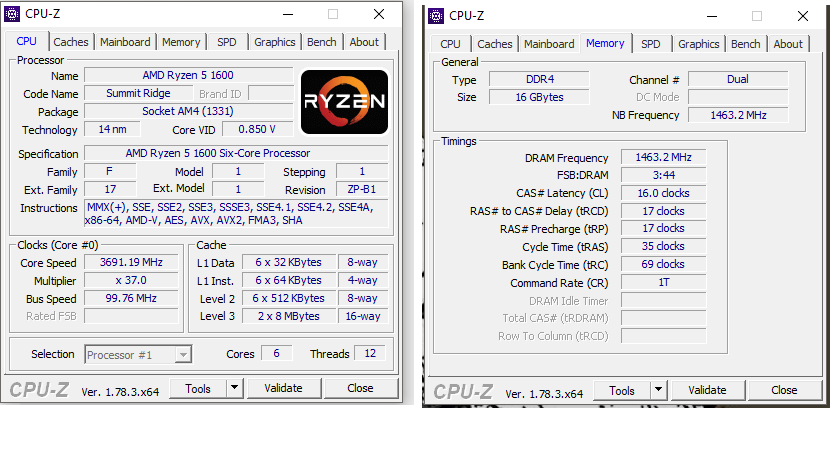Click L1 Data value '6 x 32 KBytes'
This screenshot has height=467, width=830.
click(289, 262)
